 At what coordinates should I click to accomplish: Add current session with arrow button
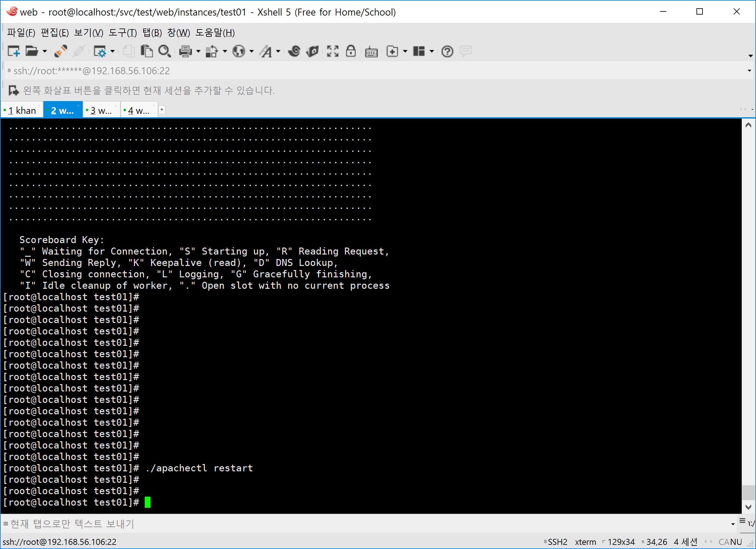tap(13, 90)
